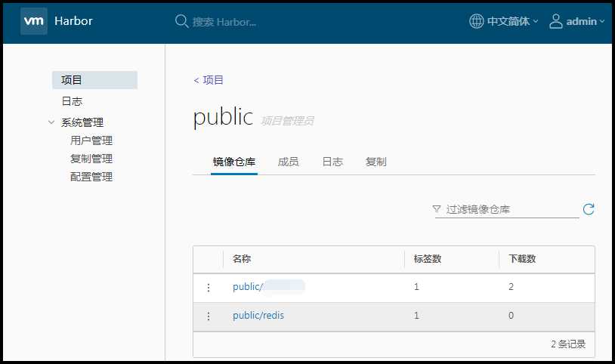This screenshot has height=364, width=615.
Task: Click the public project heading
Action: [223, 117]
